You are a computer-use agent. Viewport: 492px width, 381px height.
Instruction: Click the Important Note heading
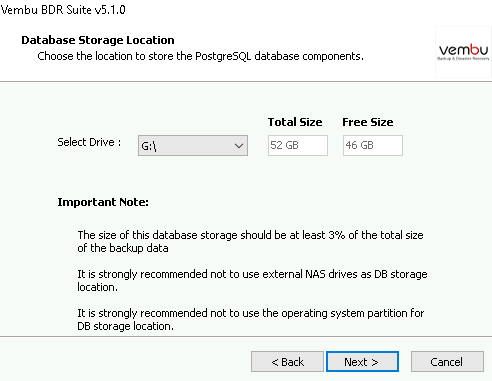[103, 202]
